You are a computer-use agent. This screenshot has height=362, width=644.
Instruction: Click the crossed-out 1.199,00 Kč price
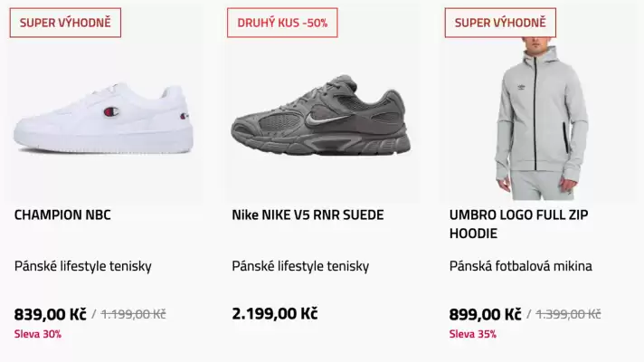[x=133, y=314]
